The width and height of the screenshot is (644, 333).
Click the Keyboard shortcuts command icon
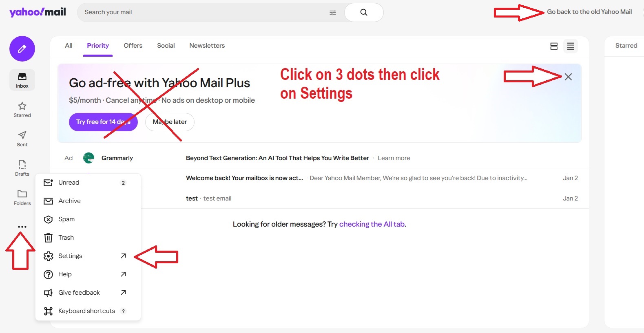tap(48, 311)
